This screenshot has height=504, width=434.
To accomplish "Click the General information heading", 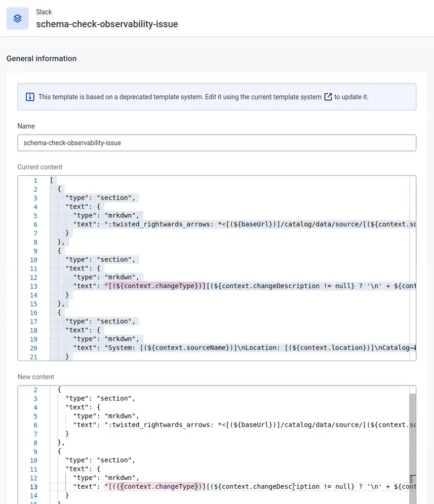I will point(42,59).
